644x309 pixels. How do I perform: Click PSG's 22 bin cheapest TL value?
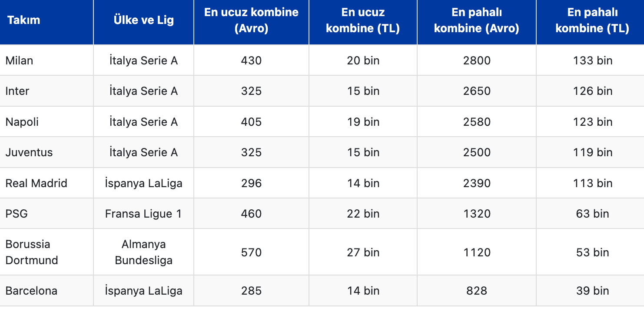[x=363, y=214]
